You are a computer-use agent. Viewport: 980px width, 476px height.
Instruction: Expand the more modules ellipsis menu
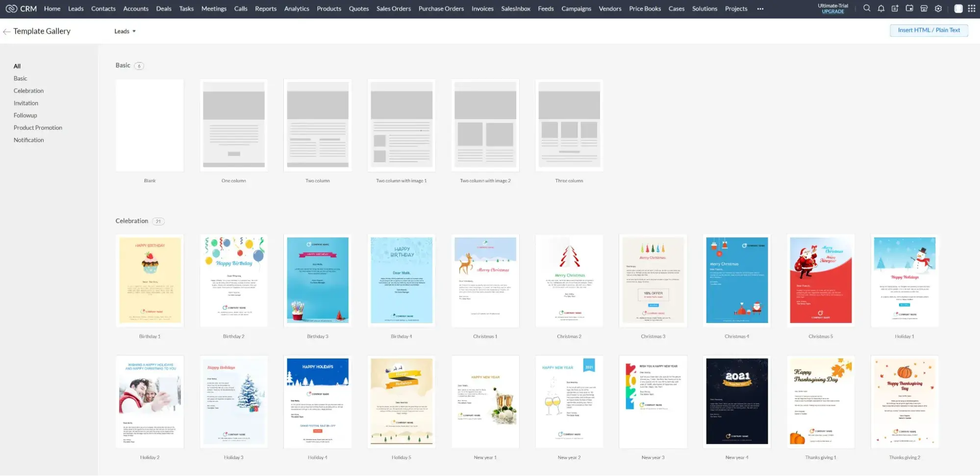click(760, 8)
